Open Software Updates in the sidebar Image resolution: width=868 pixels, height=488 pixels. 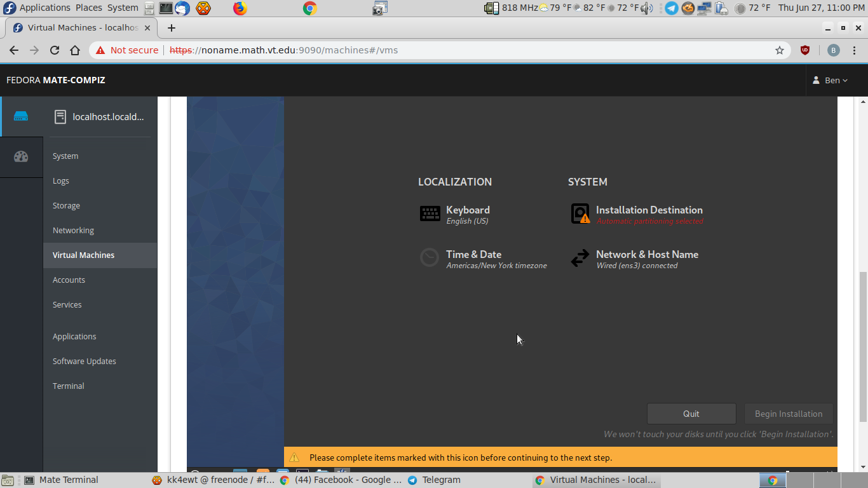coord(100,362)
